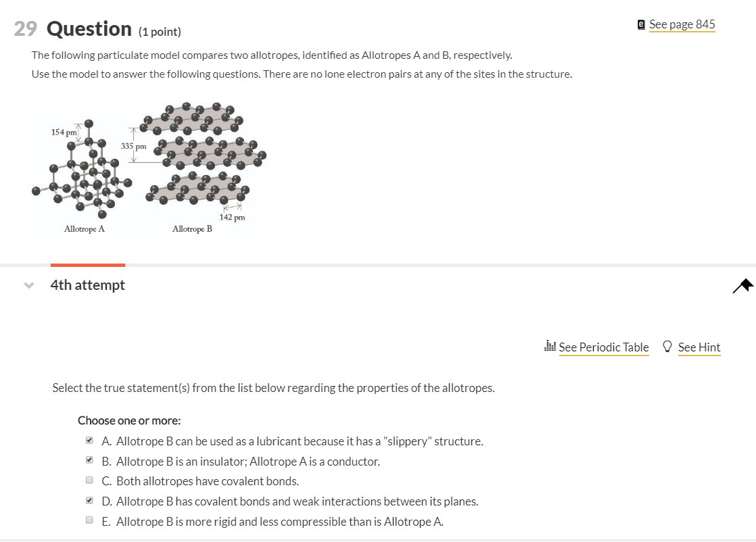
Task: Click the periodic table grid icon
Action: (550, 346)
